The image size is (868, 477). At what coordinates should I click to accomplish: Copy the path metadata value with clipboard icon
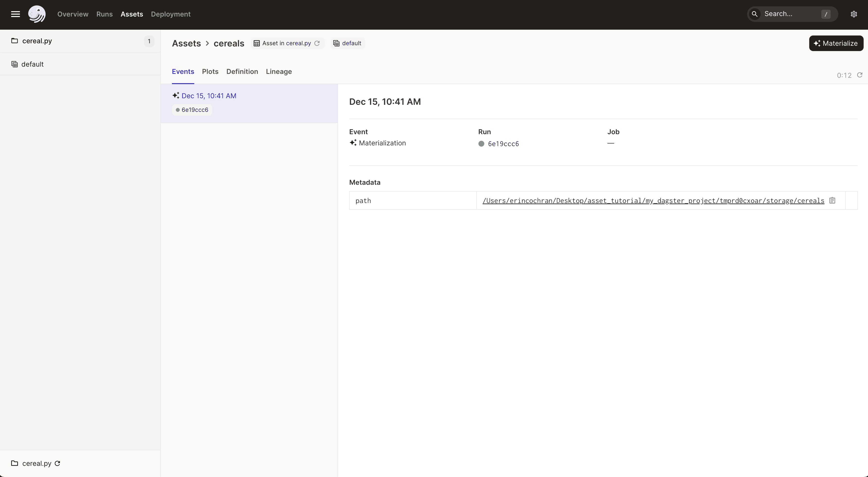click(832, 200)
